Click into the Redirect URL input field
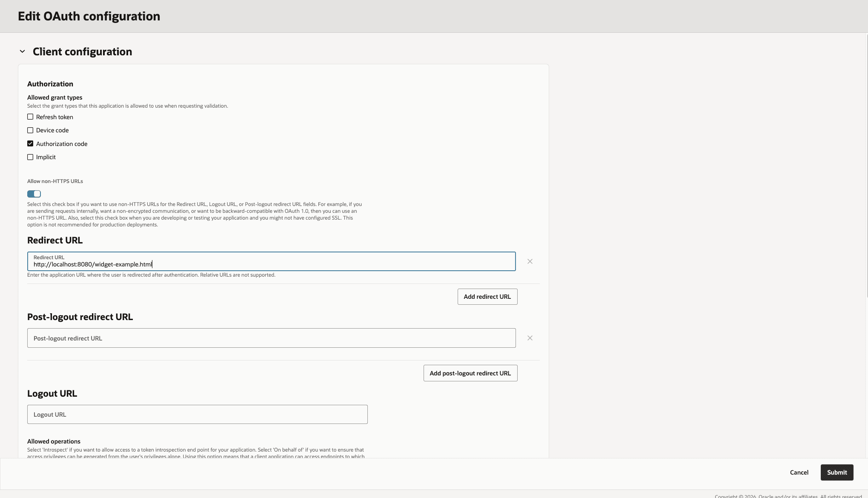868x498 pixels. (x=272, y=261)
